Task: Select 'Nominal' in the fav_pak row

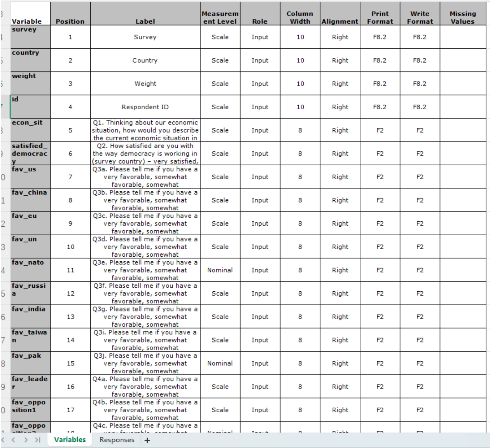Action: [x=220, y=364]
